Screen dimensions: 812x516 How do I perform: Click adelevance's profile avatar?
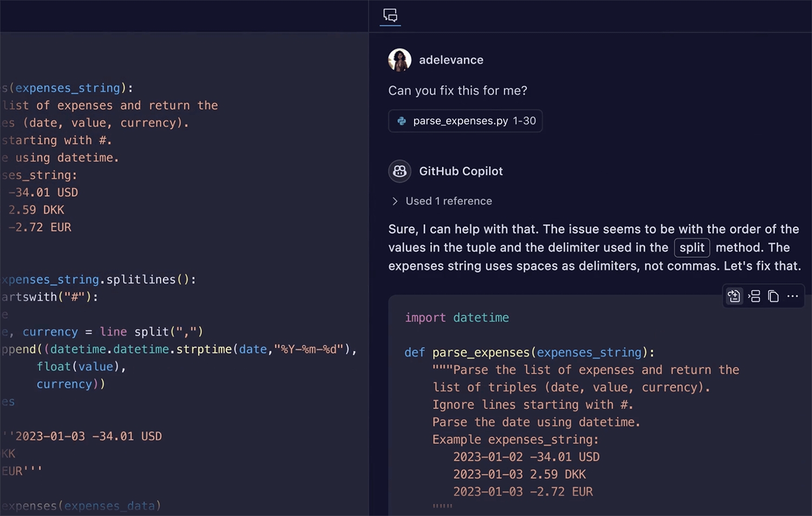(x=400, y=60)
